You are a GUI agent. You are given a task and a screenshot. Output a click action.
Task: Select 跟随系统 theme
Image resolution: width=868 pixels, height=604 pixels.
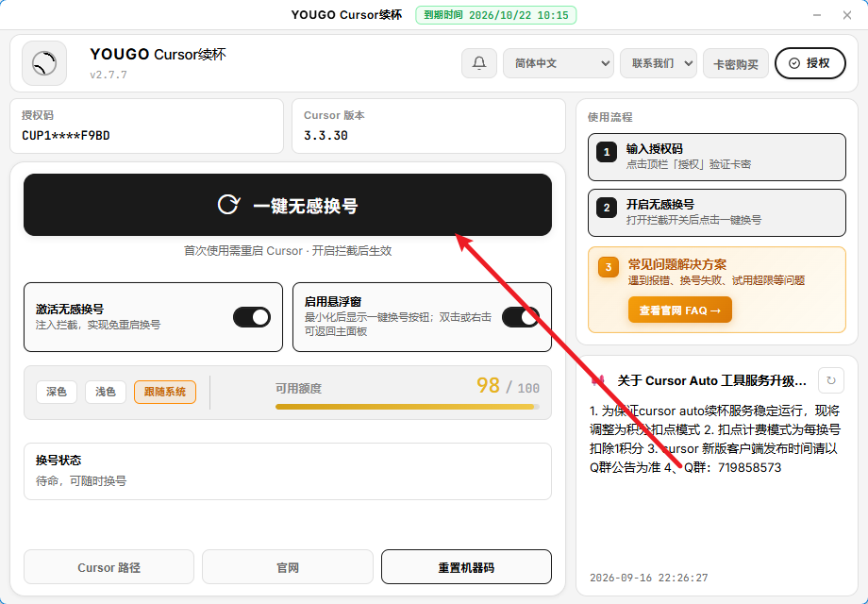165,392
